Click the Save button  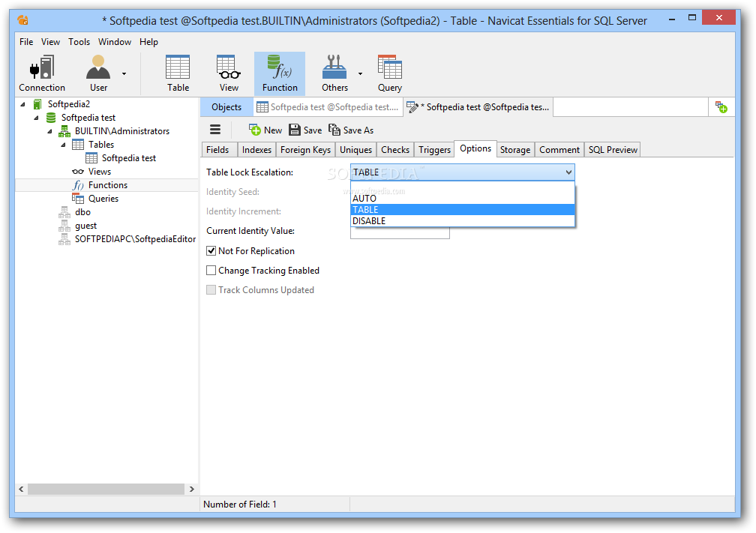[305, 130]
